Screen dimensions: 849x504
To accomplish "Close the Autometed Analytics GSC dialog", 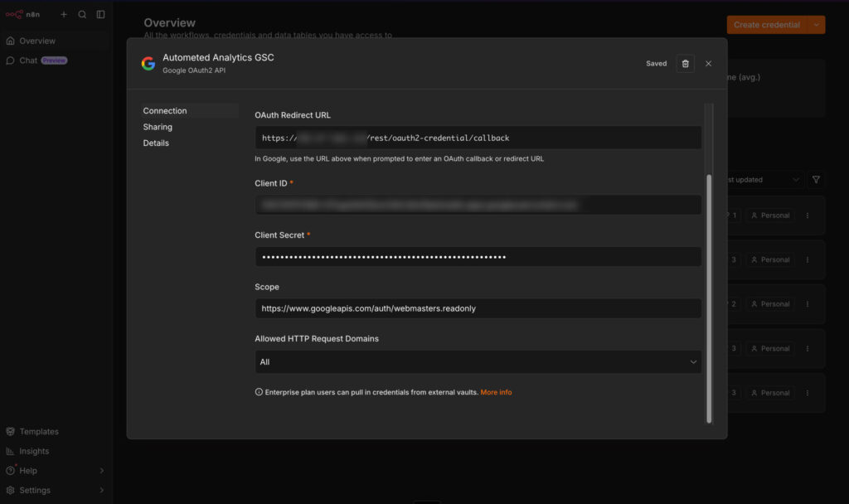I will coord(708,63).
